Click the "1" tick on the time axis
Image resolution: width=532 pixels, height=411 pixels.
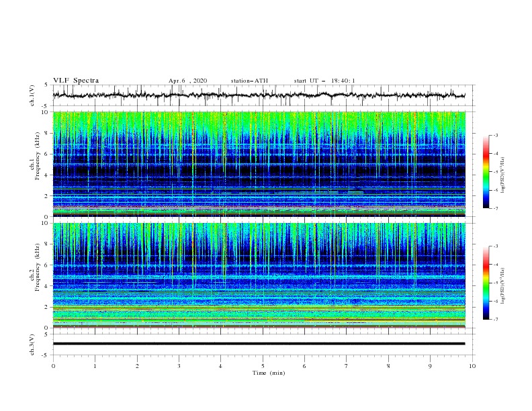(x=95, y=366)
